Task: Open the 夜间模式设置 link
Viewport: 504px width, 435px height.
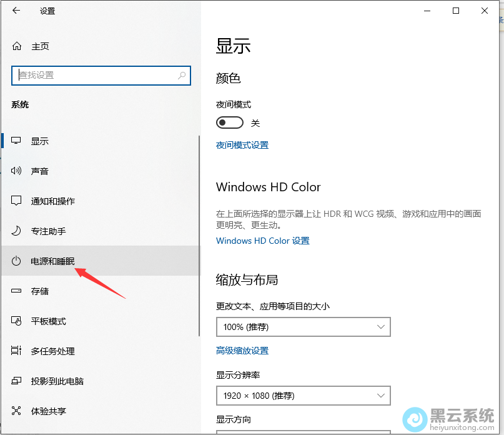Action: click(242, 145)
